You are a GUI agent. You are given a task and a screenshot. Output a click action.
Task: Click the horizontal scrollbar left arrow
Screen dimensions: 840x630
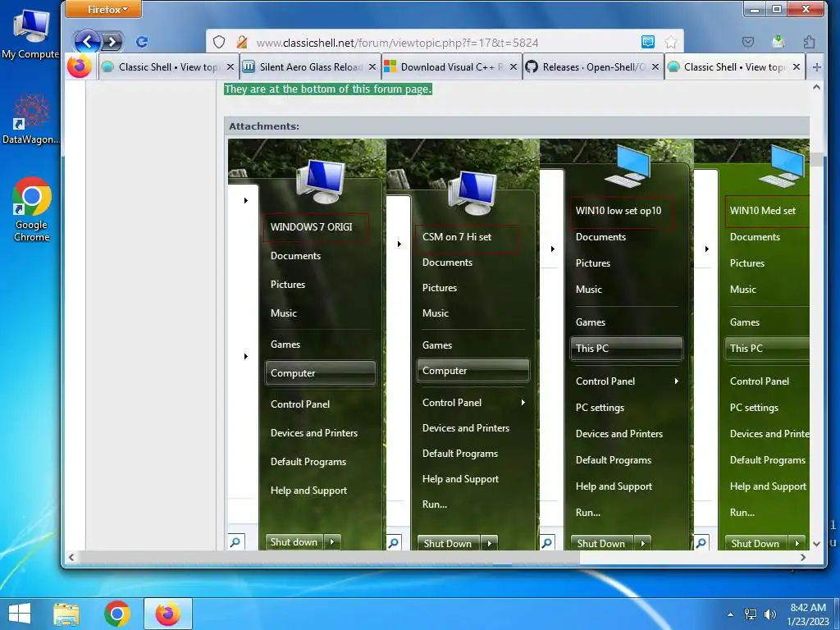[x=71, y=558]
